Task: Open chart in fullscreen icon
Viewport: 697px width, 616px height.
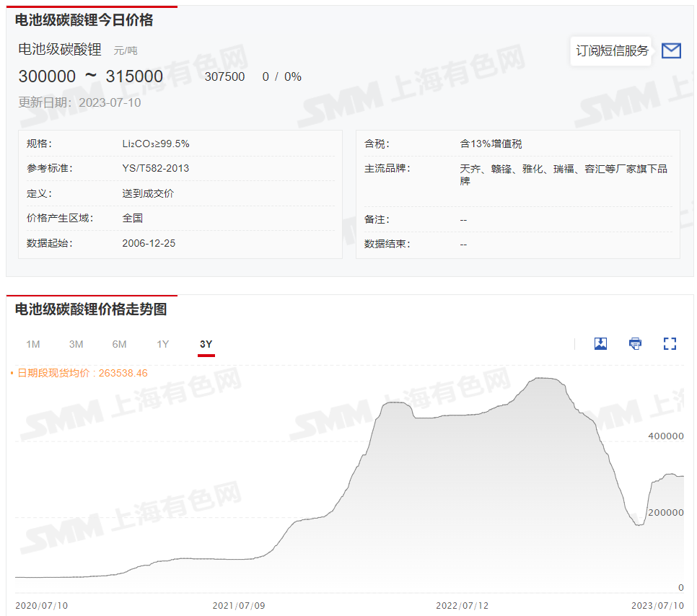Action: point(670,343)
